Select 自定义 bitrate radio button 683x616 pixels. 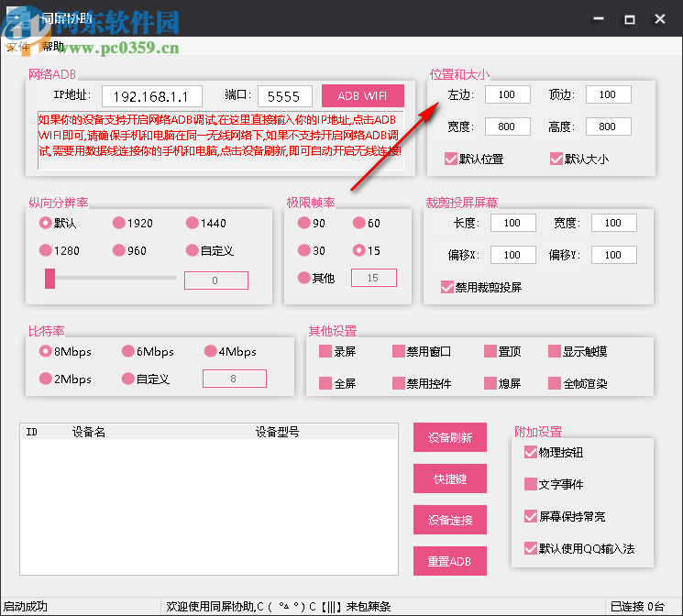[128, 379]
